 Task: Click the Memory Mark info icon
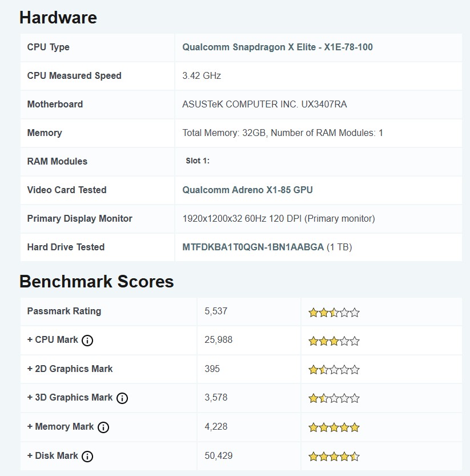(x=103, y=427)
